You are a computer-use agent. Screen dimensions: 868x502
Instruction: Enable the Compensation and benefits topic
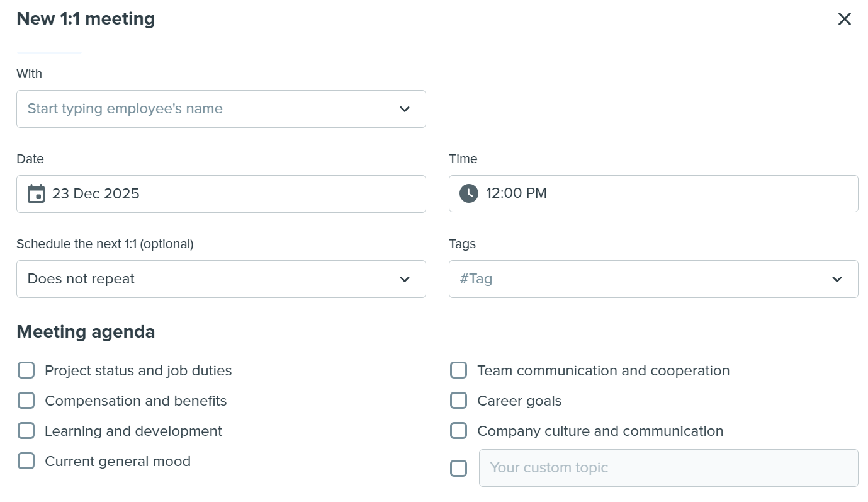coord(26,401)
